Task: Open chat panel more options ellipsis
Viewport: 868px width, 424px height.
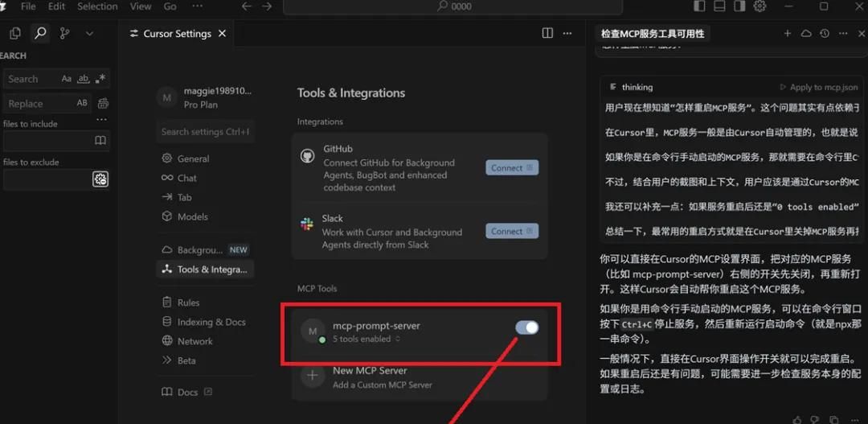Action: point(843,34)
